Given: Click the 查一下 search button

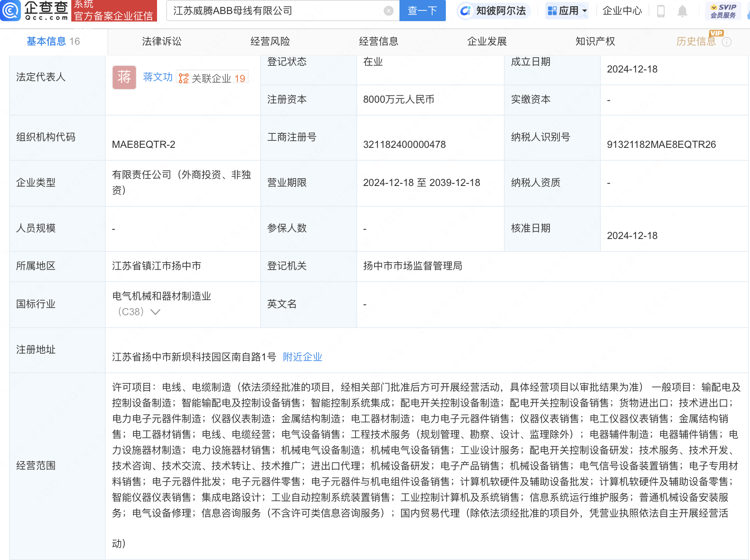Looking at the screenshot, I should pyautogui.click(x=422, y=10).
